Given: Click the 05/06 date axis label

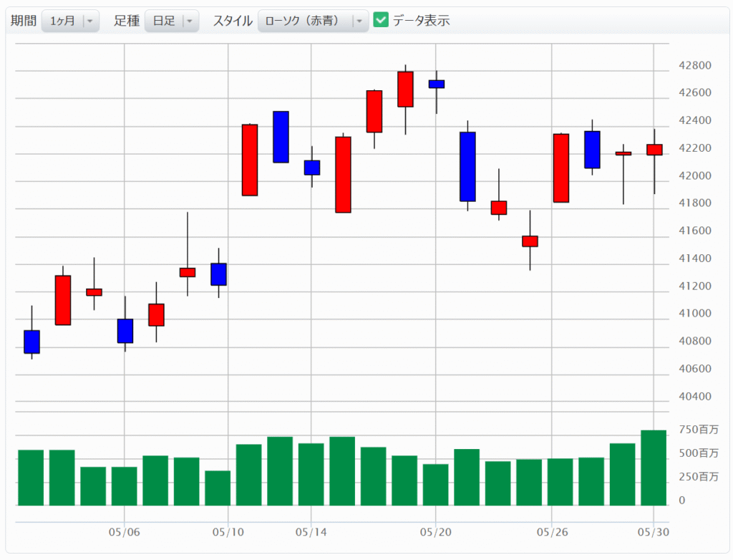Looking at the screenshot, I should [x=125, y=532].
